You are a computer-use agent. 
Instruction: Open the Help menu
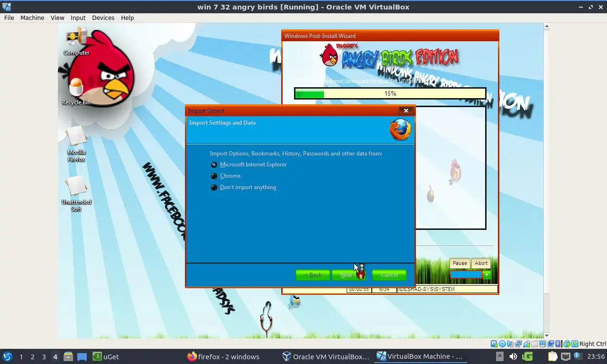[127, 18]
